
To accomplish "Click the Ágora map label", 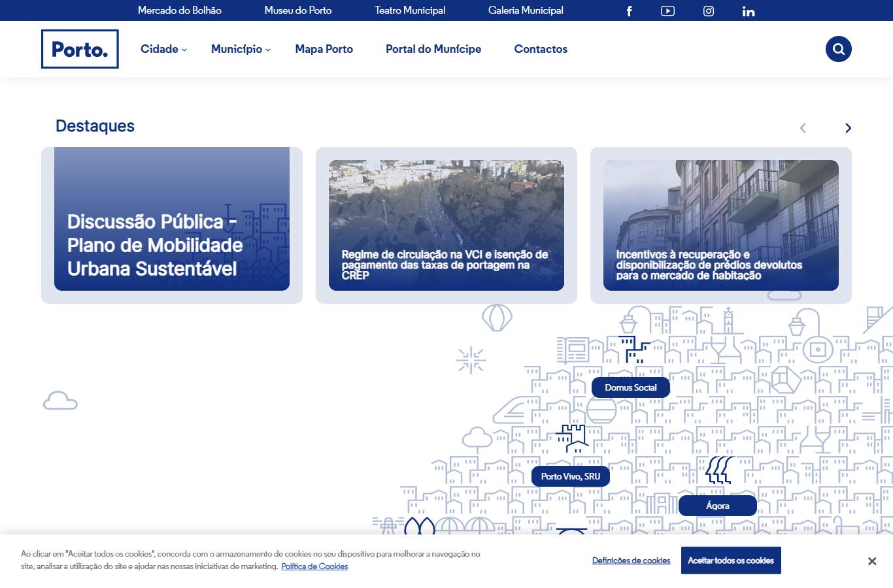I will pos(718,506).
